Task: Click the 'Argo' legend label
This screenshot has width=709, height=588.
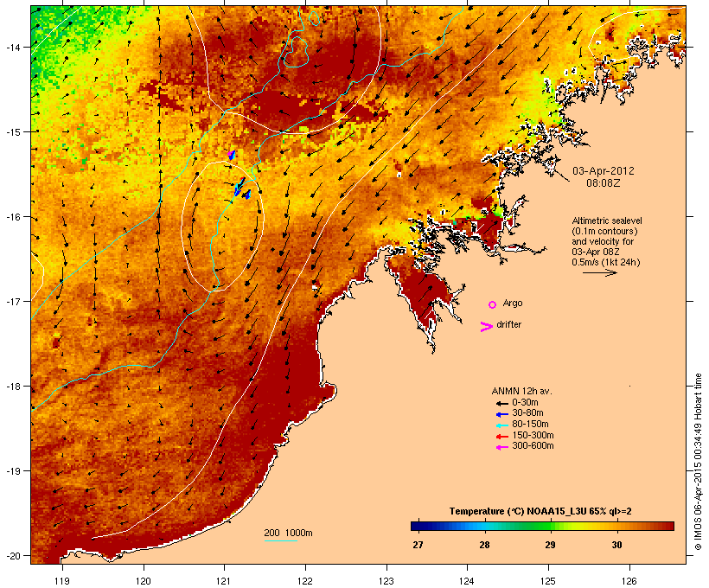Action: click(513, 303)
